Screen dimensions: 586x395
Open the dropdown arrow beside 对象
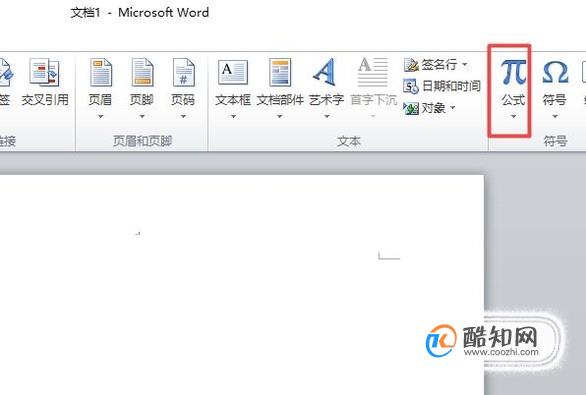[453, 108]
